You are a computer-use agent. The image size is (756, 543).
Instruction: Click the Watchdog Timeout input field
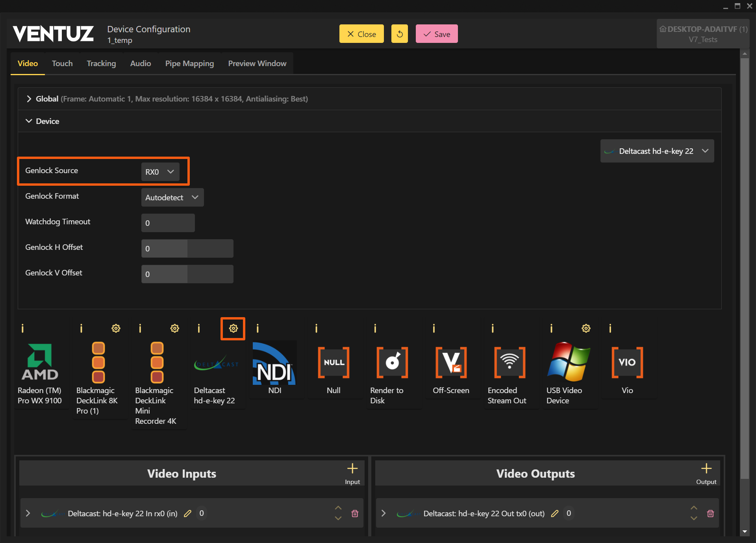tap(168, 223)
